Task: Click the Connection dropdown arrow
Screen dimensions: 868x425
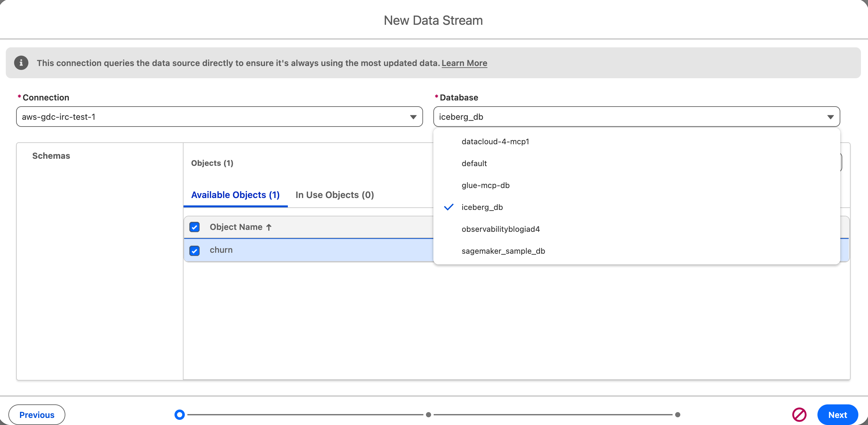Action: [x=413, y=117]
